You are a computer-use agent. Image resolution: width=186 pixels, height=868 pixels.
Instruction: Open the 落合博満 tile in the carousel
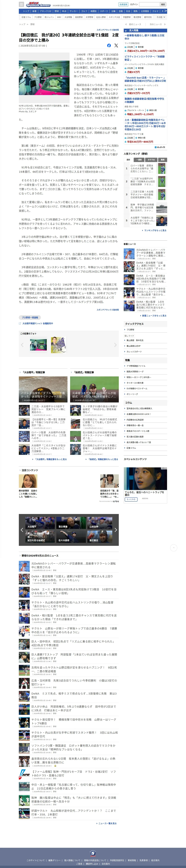click(x=71, y=523)
